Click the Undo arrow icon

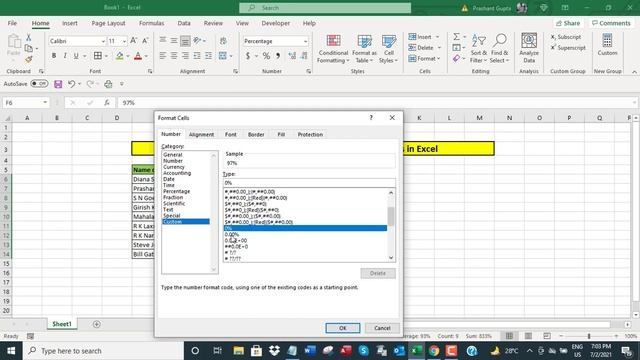point(71,84)
